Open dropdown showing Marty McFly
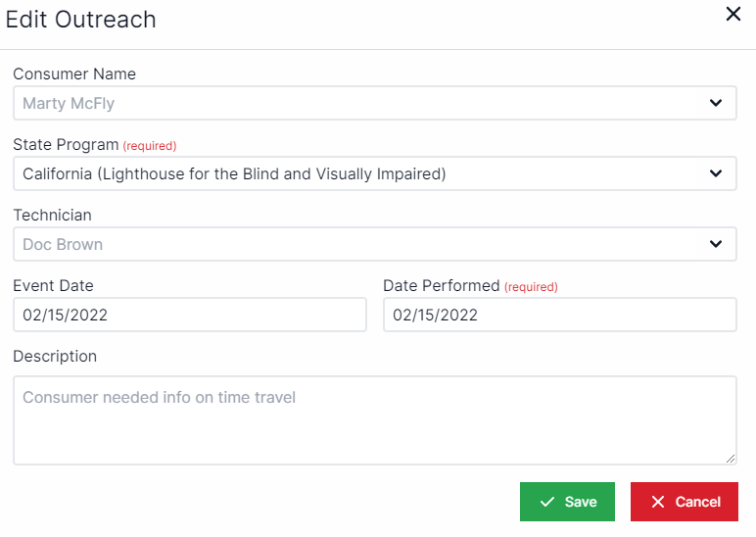Viewport: 756px width, 537px height. click(362, 103)
